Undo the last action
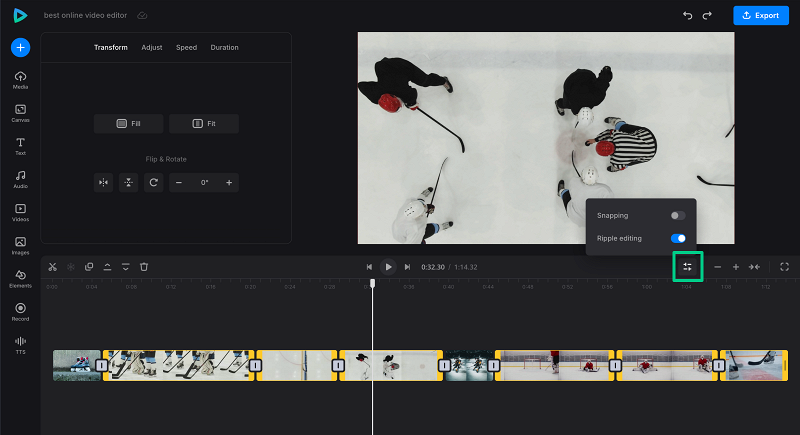Screen dimensions: 800x435 688,15
